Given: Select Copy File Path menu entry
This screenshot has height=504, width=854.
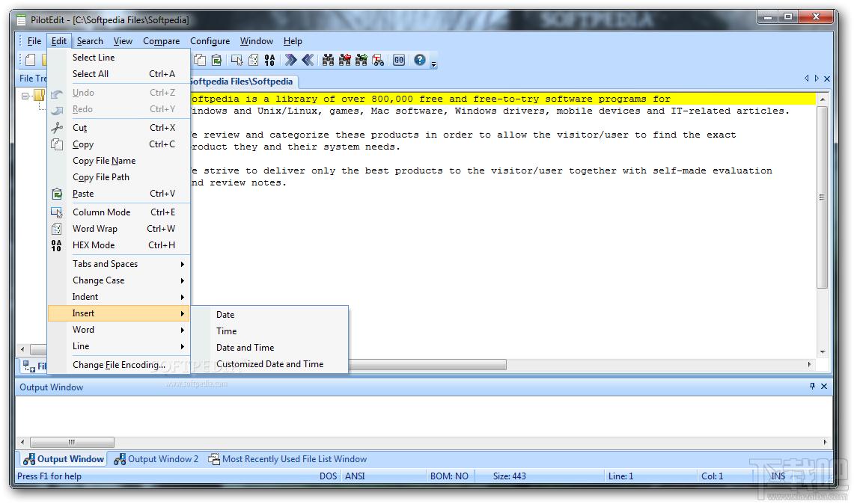Looking at the screenshot, I should click(x=119, y=177).
